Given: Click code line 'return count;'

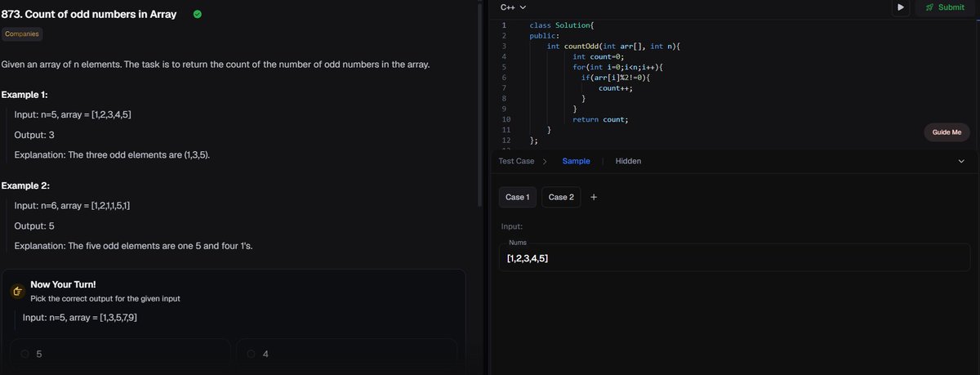Looking at the screenshot, I should point(600,119).
